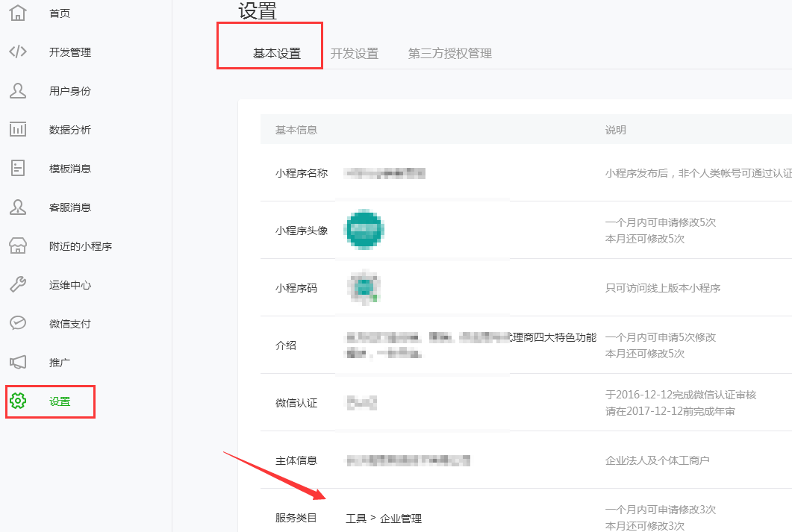Screen dimensions: 792x532
Task: Open 数据分析 from the sidebar
Action: point(70,130)
